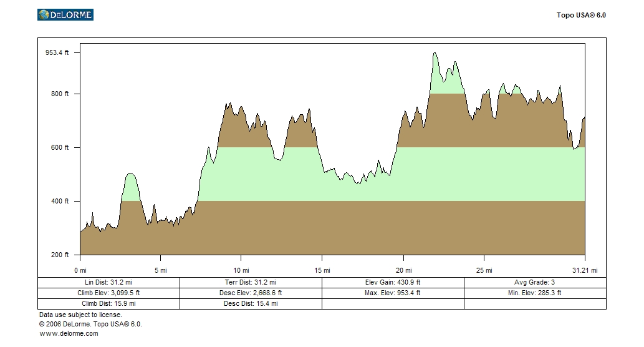Open the www.delorme.com link

click(69, 333)
